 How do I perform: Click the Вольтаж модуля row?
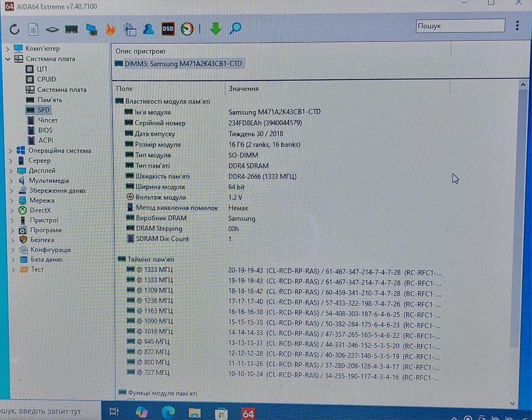click(x=184, y=198)
